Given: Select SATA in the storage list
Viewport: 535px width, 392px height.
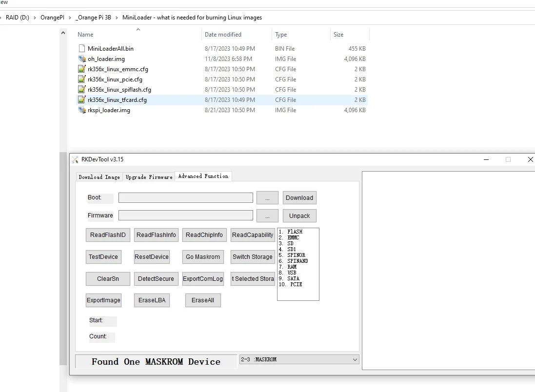Looking at the screenshot, I should click(289, 278).
